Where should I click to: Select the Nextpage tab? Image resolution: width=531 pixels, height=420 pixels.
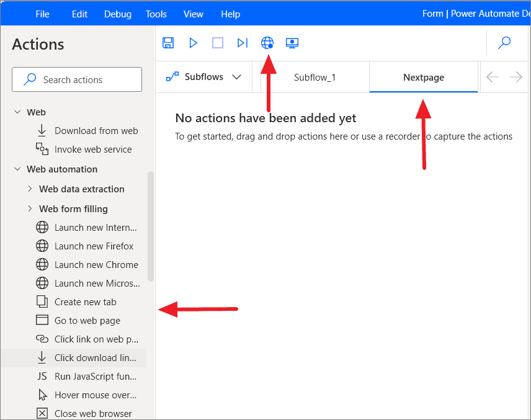[x=423, y=77]
